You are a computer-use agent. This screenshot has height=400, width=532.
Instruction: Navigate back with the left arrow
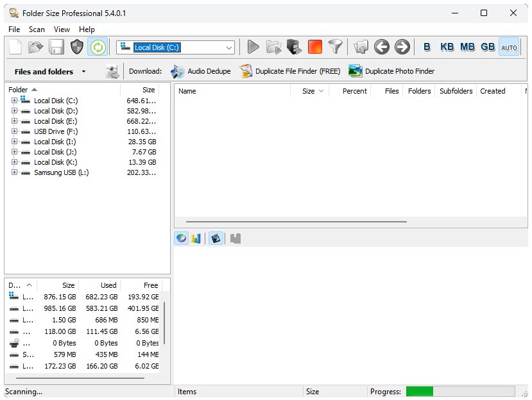coord(382,47)
